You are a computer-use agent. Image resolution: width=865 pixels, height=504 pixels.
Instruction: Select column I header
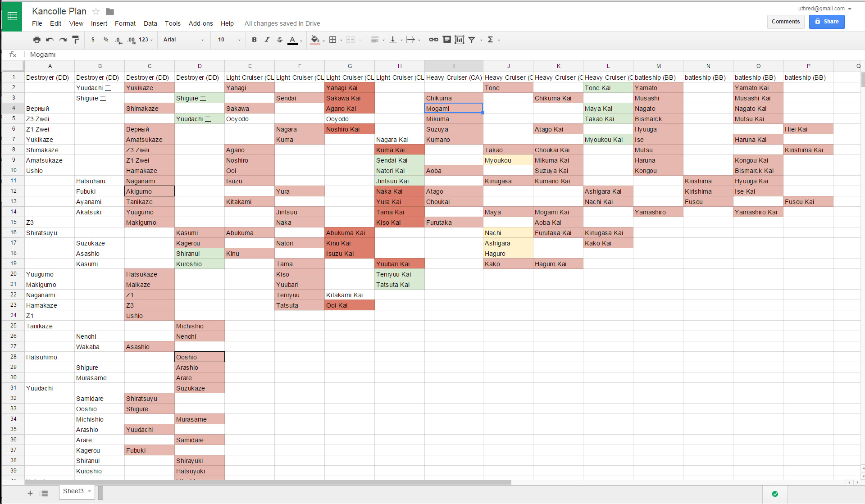point(454,66)
